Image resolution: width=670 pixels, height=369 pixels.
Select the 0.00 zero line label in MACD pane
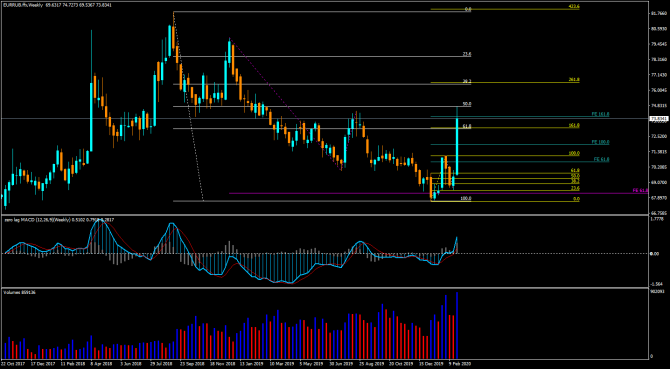653,254
